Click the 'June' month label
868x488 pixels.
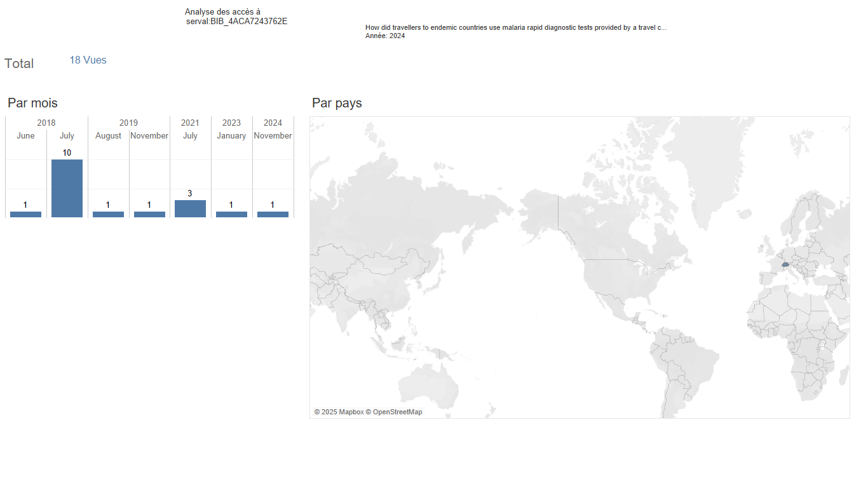25,135
